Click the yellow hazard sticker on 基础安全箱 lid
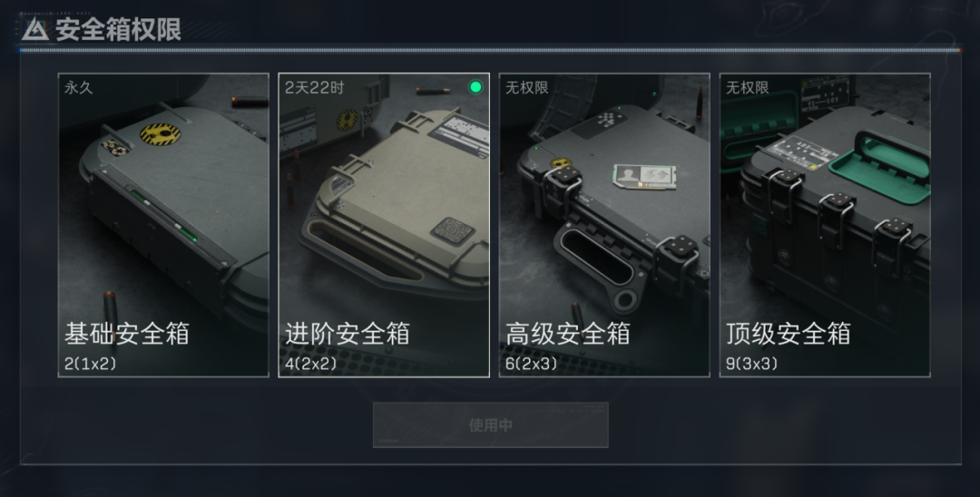 coord(160,134)
